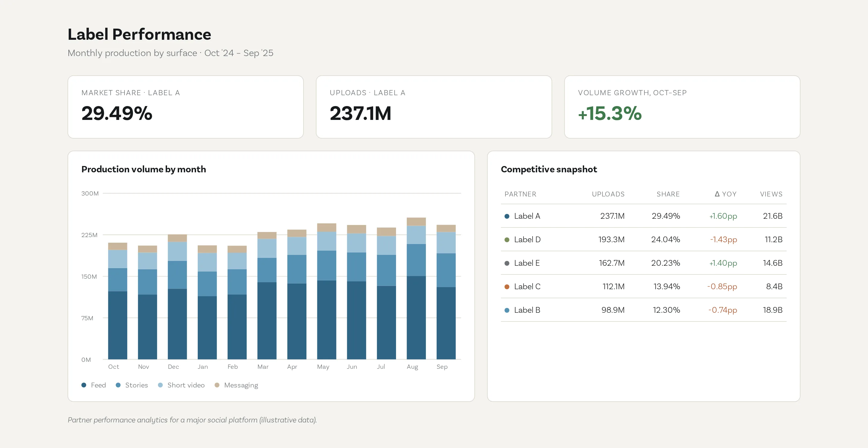Click the light blue dot beside Label B

507,310
